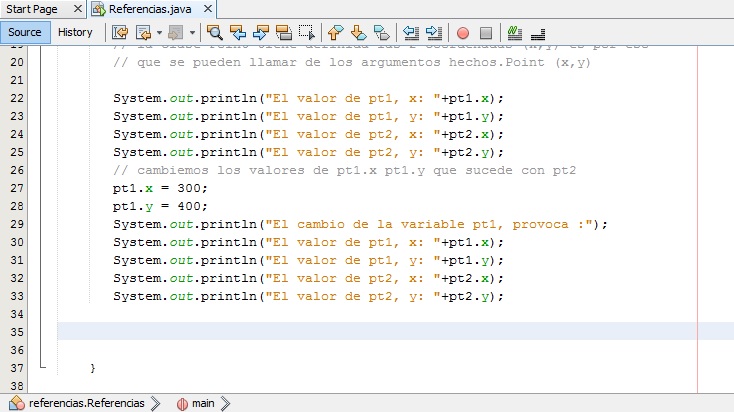Shift the line left

(x=410, y=32)
